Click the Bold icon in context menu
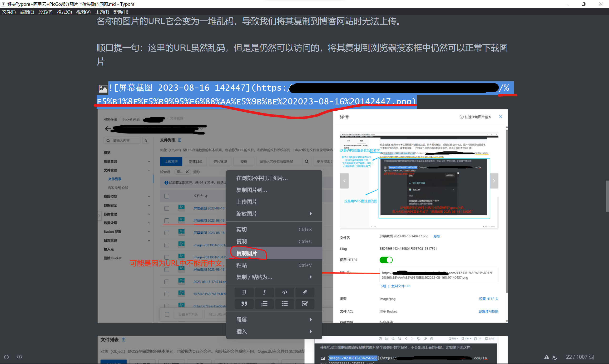Image resolution: width=609 pixels, height=364 pixels. point(244,292)
